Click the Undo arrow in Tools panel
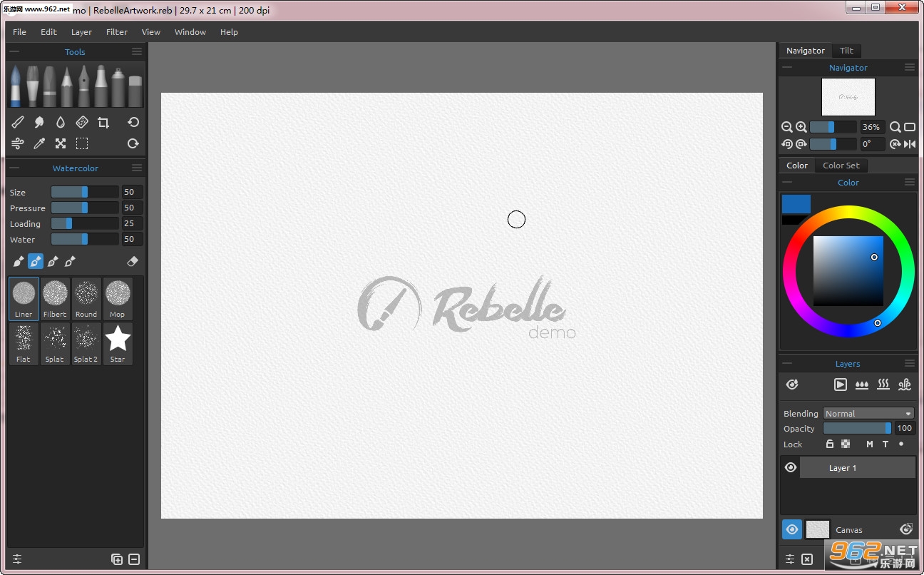 (133, 123)
